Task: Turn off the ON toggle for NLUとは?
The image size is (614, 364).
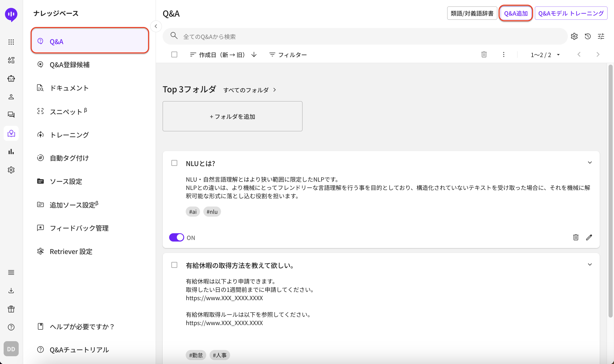Action: tap(176, 237)
